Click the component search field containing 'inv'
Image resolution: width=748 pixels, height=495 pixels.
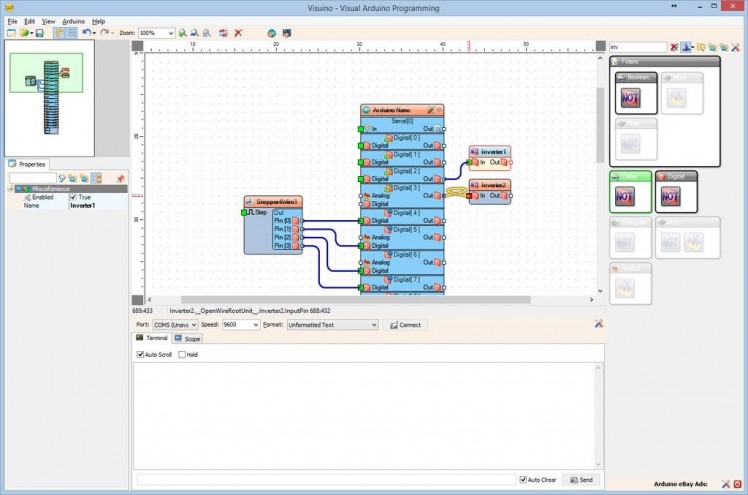pyautogui.click(x=638, y=47)
